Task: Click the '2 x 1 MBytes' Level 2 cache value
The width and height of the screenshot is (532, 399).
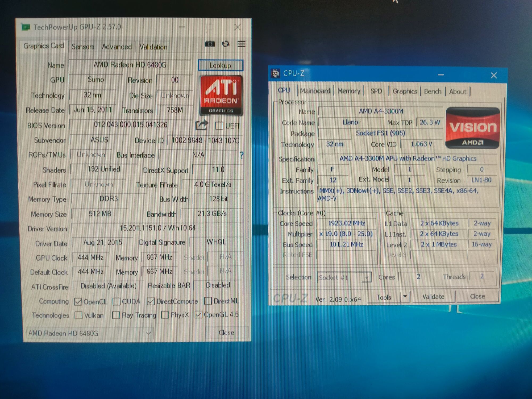Action: [439, 244]
